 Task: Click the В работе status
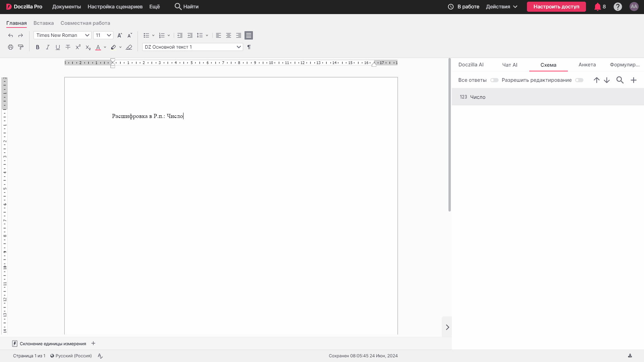pos(464,7)
